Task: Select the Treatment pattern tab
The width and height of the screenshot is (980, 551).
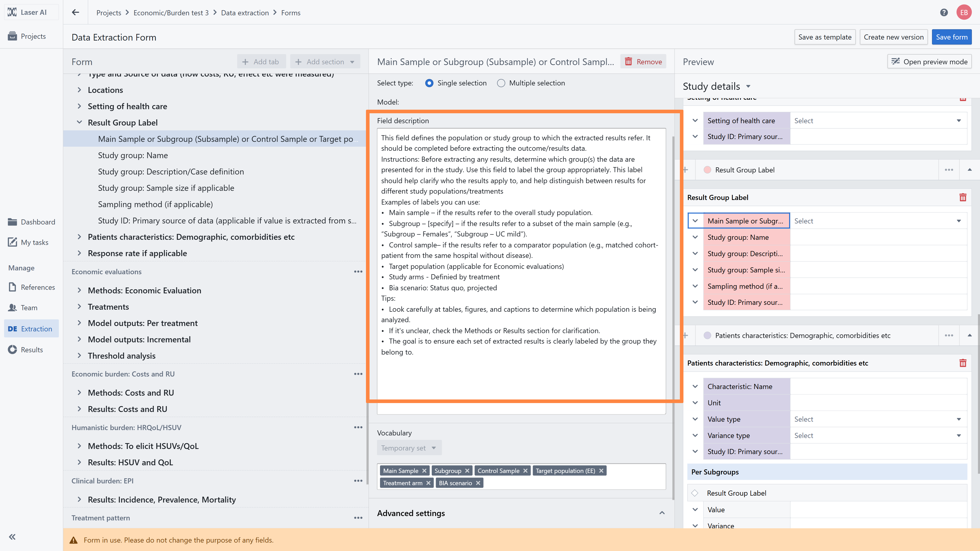Action: [101, 518]
